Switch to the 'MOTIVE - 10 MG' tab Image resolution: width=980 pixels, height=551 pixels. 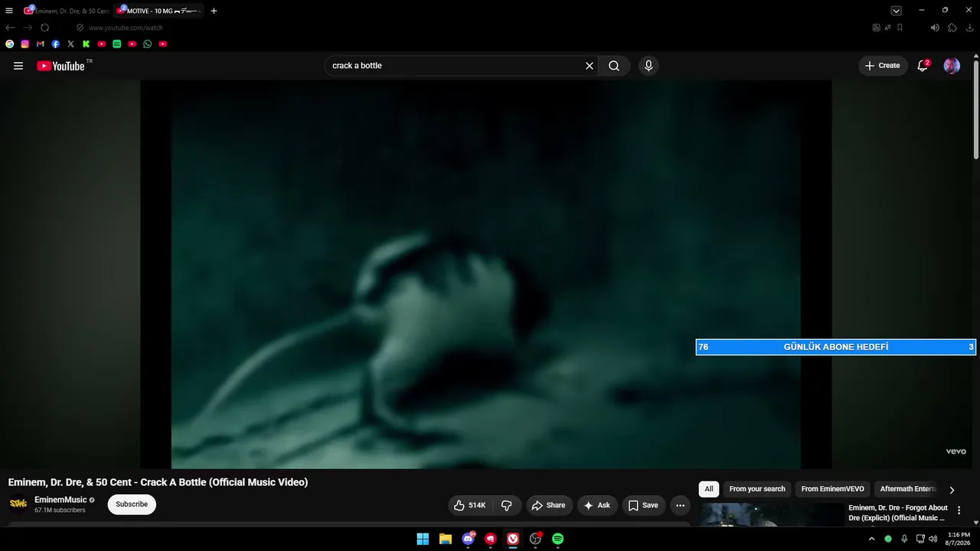[159, 11]
